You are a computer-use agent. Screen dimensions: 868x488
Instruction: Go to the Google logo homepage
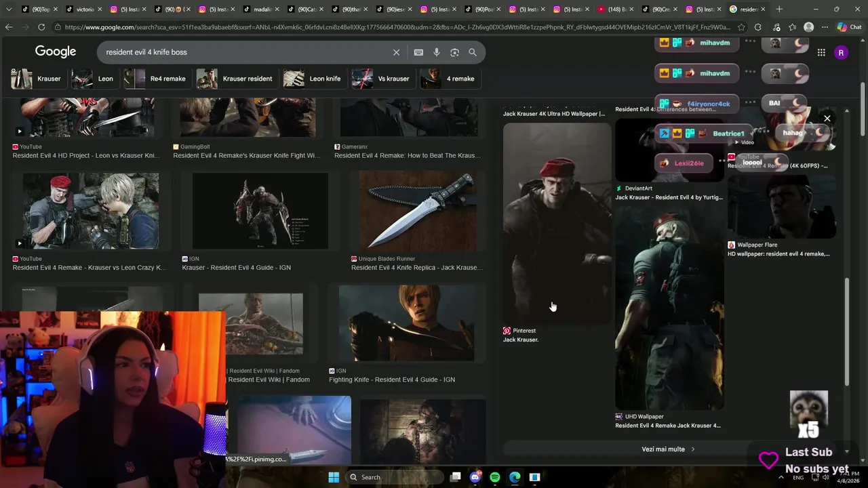(56, 52)
